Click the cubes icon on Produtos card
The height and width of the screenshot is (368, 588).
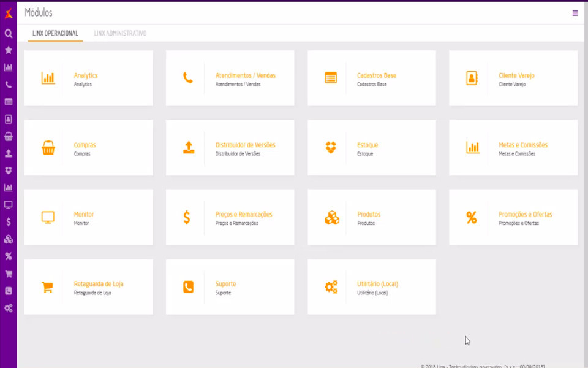332,217
